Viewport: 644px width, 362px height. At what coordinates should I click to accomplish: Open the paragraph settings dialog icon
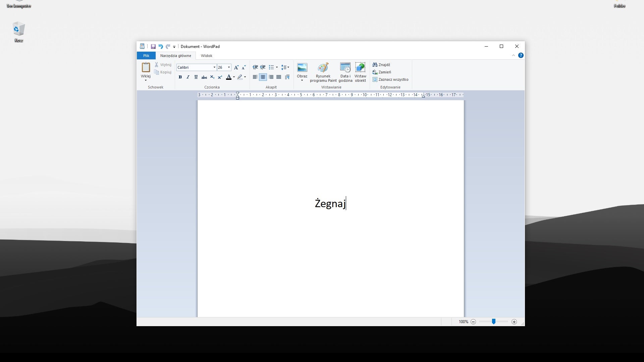[287, 77]
